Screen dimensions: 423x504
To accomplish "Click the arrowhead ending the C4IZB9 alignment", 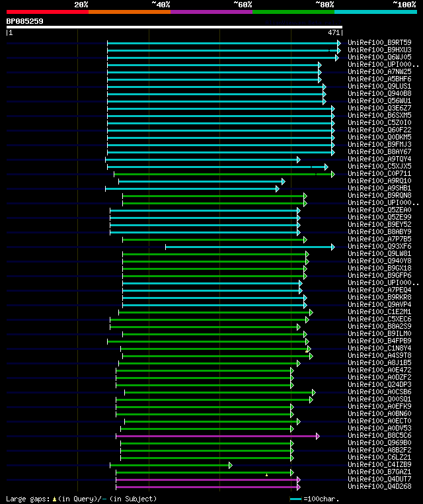I will click(230, 466).
